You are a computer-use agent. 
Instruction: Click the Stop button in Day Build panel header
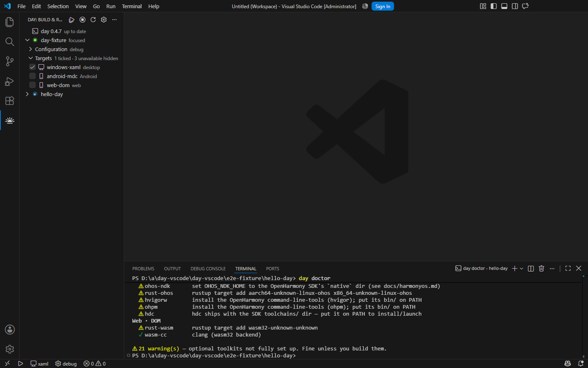pos(82,20)
